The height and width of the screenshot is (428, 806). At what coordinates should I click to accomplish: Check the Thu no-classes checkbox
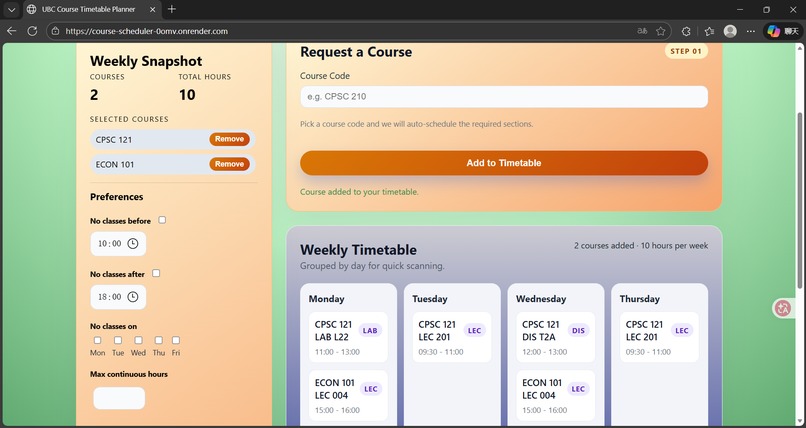[x=158, y=340]
